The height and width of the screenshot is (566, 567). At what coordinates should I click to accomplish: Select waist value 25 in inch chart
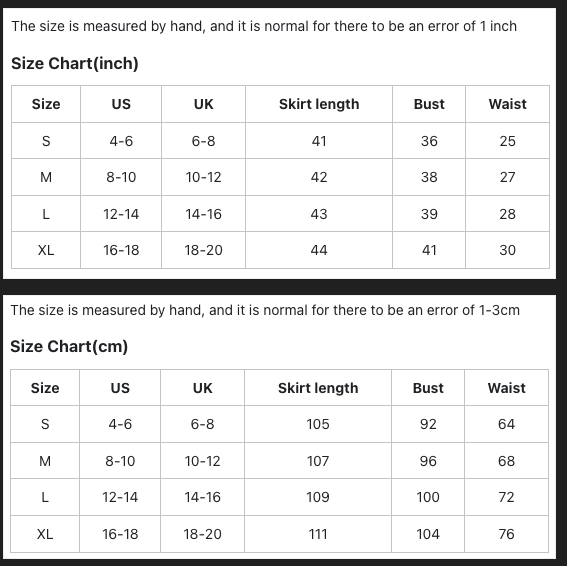[508, 141]
